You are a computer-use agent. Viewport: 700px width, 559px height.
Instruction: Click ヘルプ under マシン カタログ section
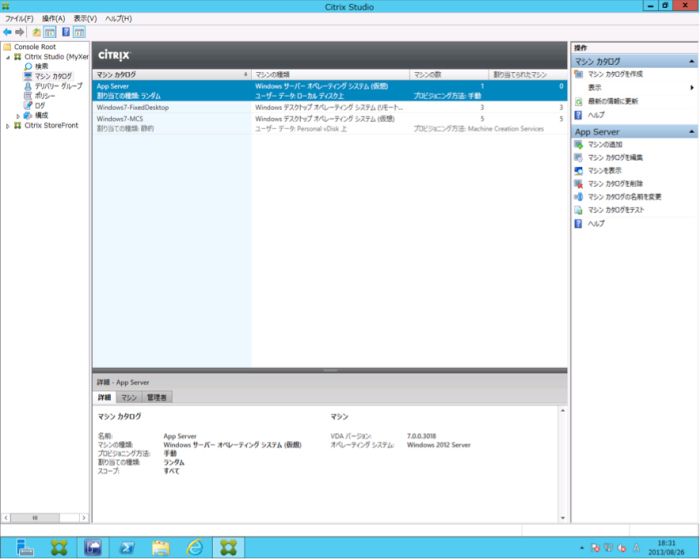pyautogui.click(x=596, y=115)
